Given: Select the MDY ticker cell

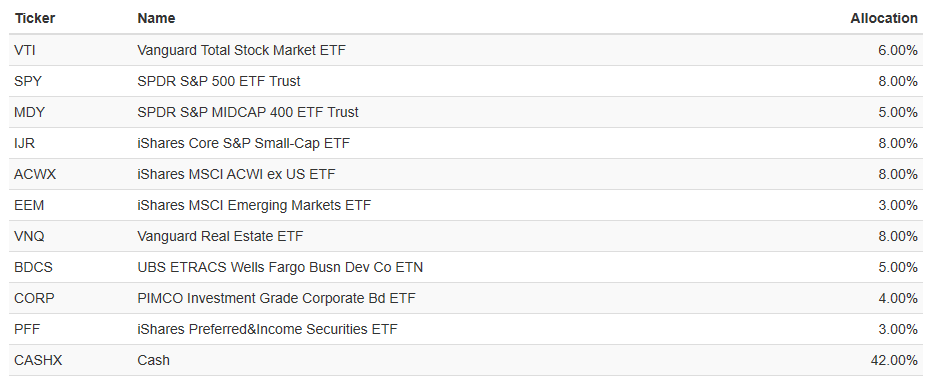Looking at the screenshot, I should click(29, 112).
